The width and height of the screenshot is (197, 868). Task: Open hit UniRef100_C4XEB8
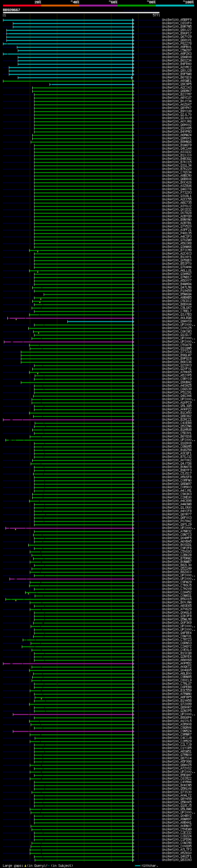pyautogui.click(x=177, y=423)
